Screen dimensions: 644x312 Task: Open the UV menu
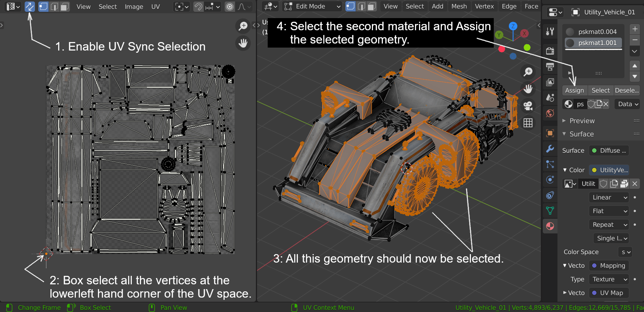[x=156, y=7]
